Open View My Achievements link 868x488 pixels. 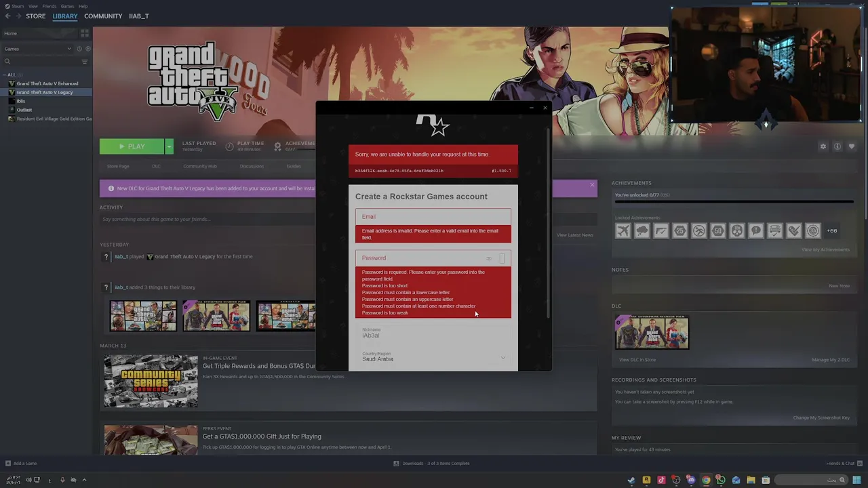(x=825, y=249)
